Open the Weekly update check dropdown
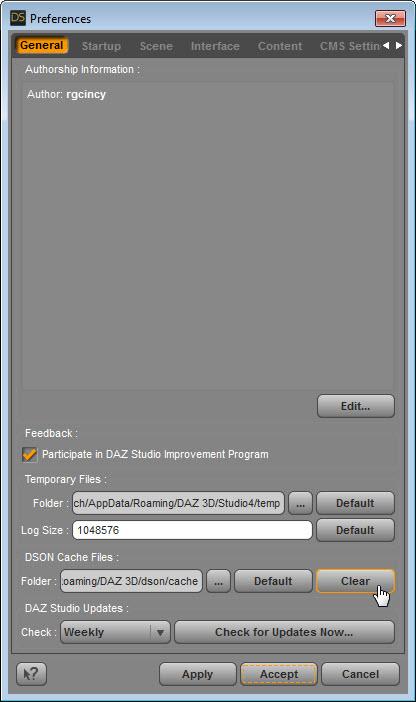Image resolution: width=416 pixels, height=702 pixels. pos(116,632)
